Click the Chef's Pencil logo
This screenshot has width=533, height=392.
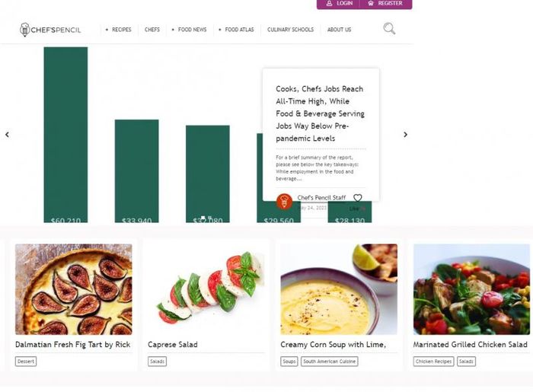(50, 30)
